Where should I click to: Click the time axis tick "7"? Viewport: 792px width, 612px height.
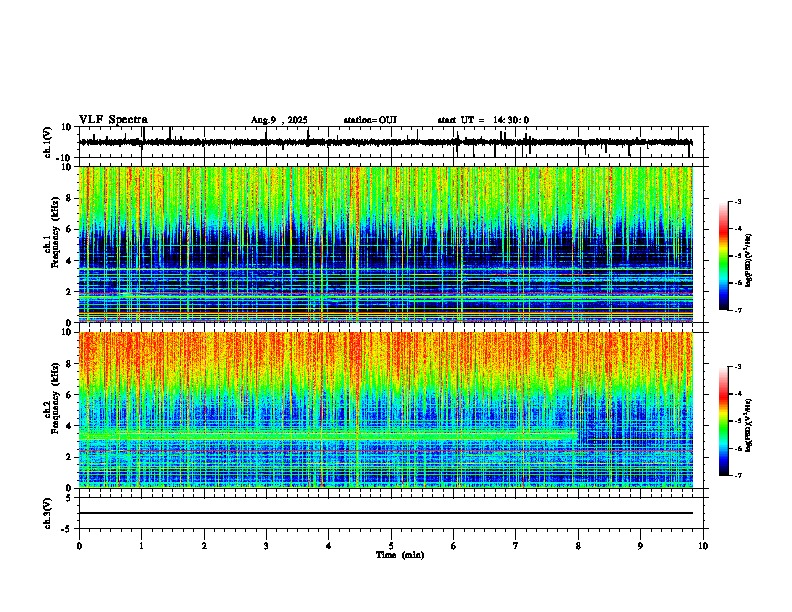[x=516, y=546]
